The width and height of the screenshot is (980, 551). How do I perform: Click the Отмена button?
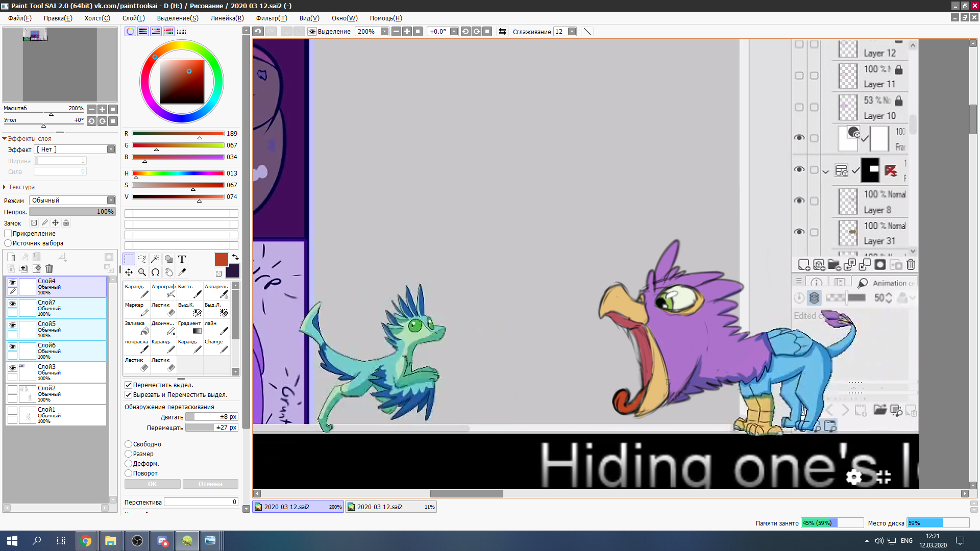click(210, 484)
